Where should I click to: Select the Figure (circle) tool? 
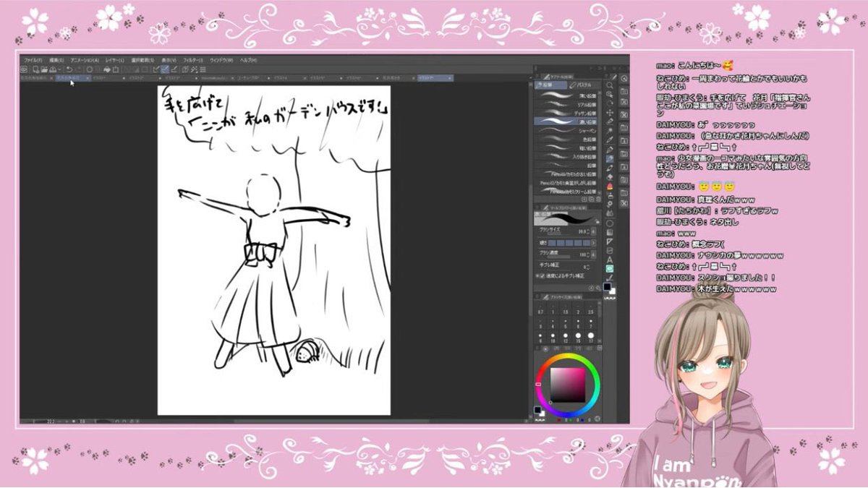[x=610, y=223]
